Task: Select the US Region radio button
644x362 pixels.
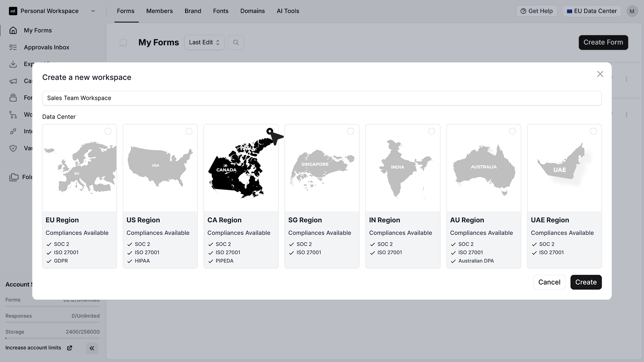Action: (x=189, y=131)
